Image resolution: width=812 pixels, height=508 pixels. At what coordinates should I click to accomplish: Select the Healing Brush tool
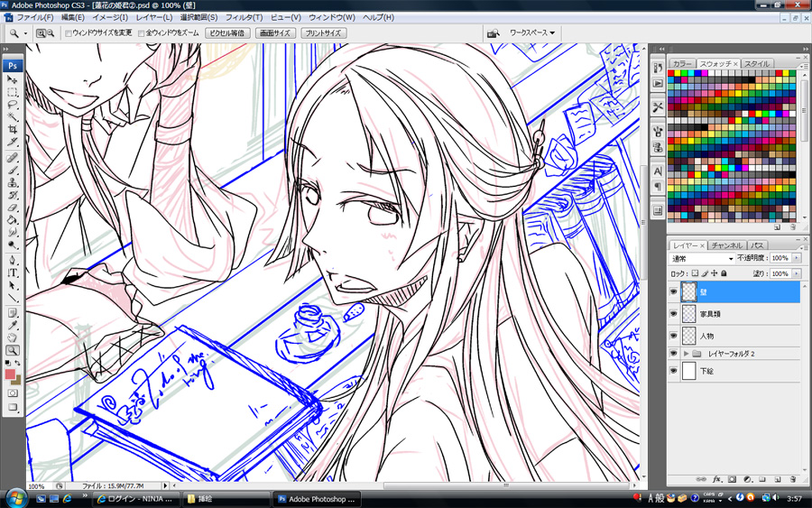click(x=13, y=158)
